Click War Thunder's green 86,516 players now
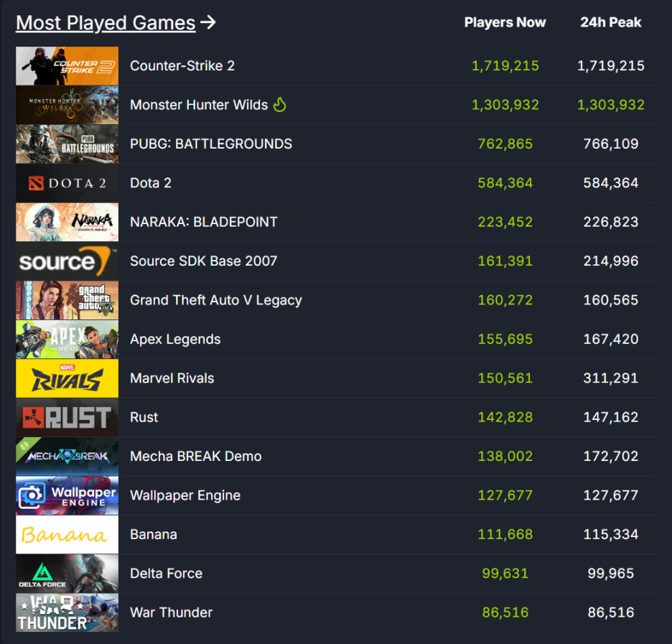 coord(505,612)
